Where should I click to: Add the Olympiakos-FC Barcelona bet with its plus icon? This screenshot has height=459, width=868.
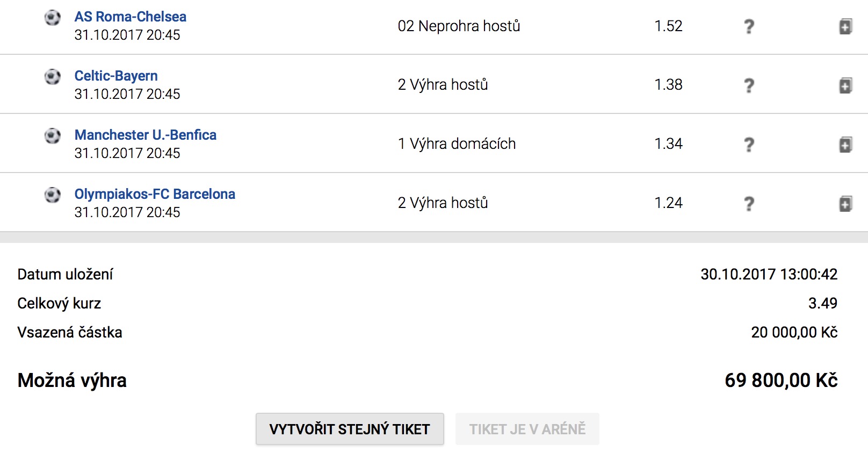pos(845,204)
